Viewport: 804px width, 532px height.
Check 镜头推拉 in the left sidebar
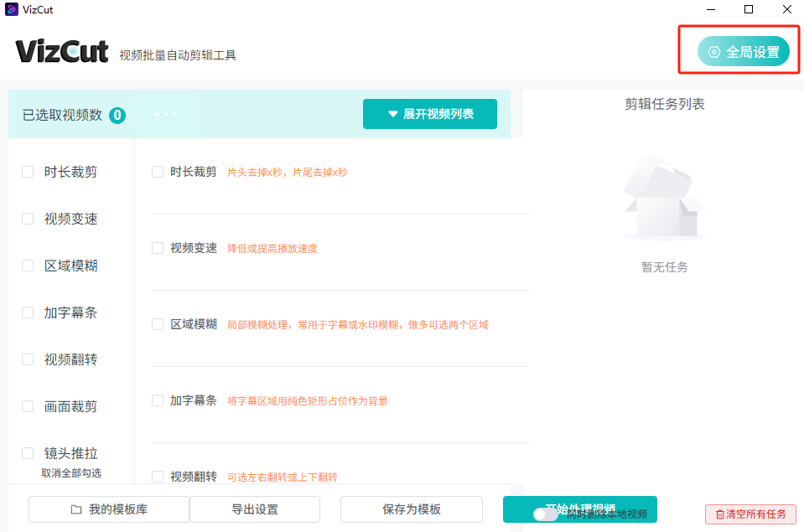click(28, 453)
